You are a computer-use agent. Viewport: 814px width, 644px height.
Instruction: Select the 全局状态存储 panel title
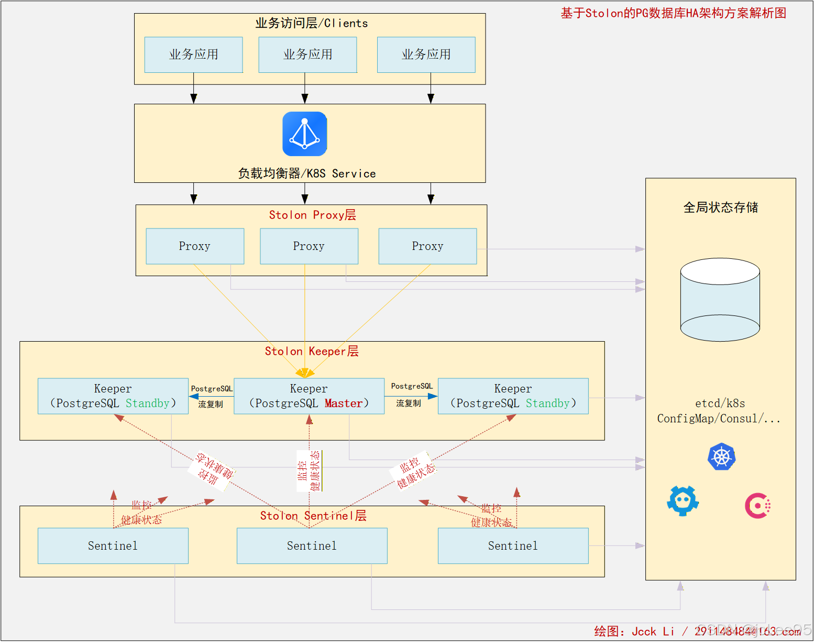[x=720, y=208]
